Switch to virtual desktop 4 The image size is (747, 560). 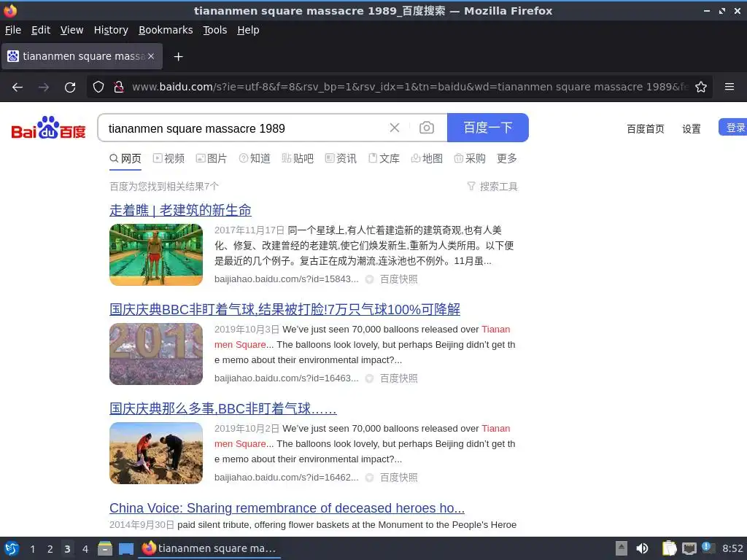(x=85, y=549)
